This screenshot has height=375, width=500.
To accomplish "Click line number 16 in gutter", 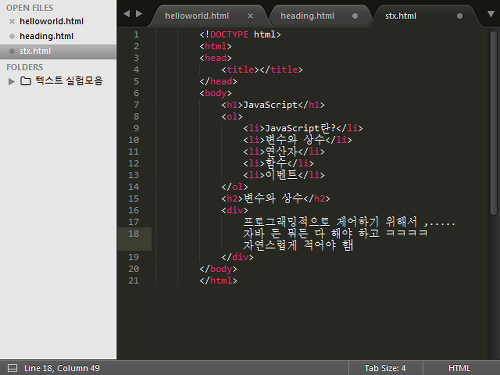I will pyautogui.click(x=133, y=210).
